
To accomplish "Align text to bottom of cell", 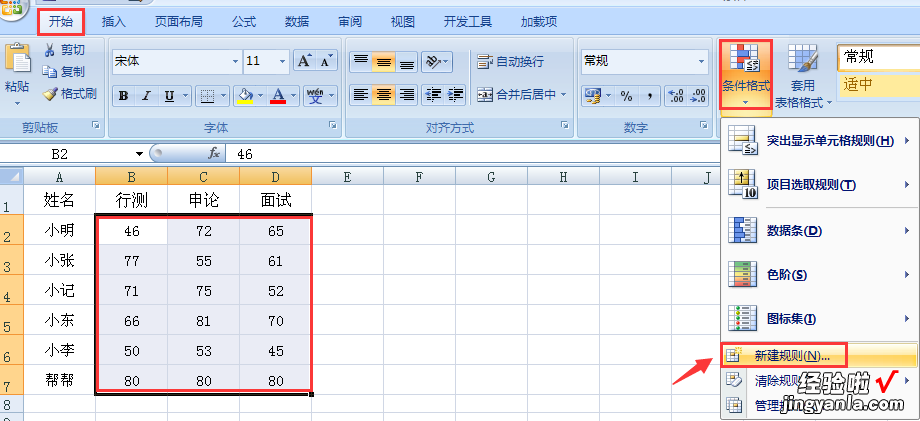I will 407,61.
